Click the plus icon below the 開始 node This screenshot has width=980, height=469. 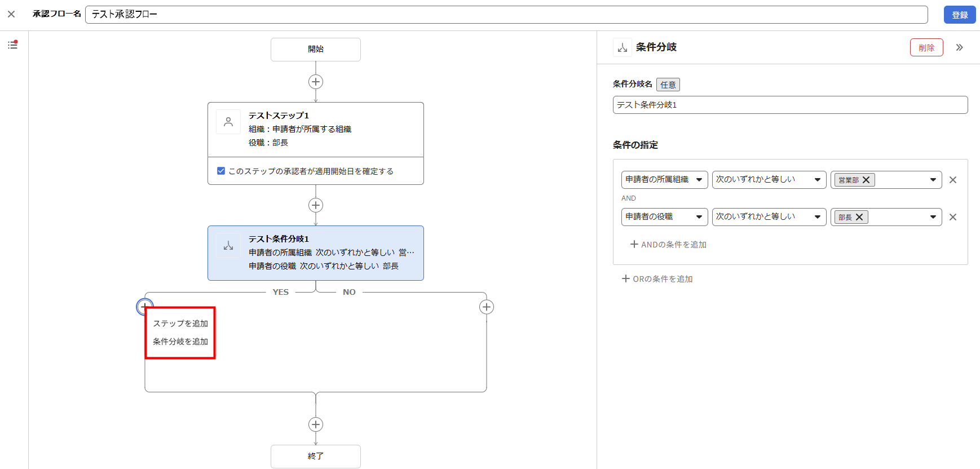point(316,82)
